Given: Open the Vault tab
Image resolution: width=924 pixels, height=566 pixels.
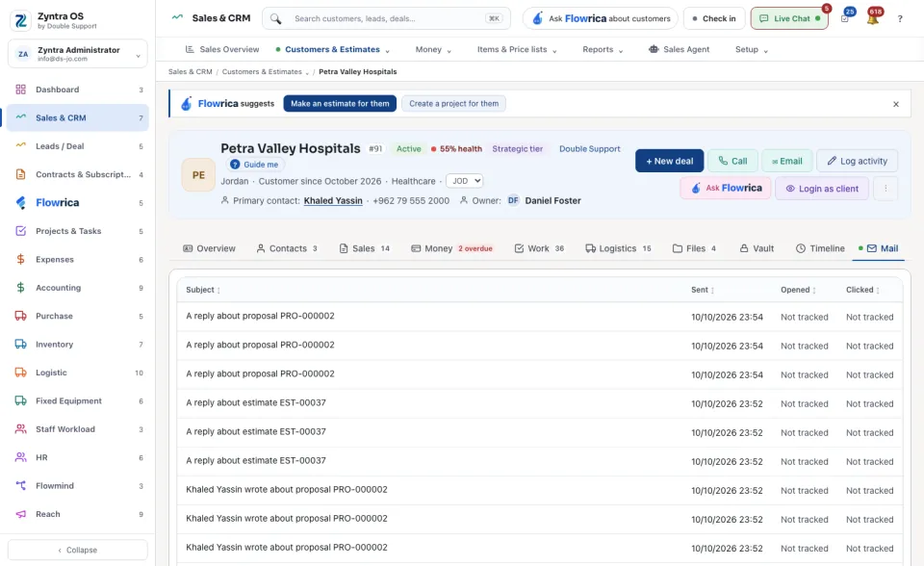Looking at the screenshot, I should tap(757, 248).
